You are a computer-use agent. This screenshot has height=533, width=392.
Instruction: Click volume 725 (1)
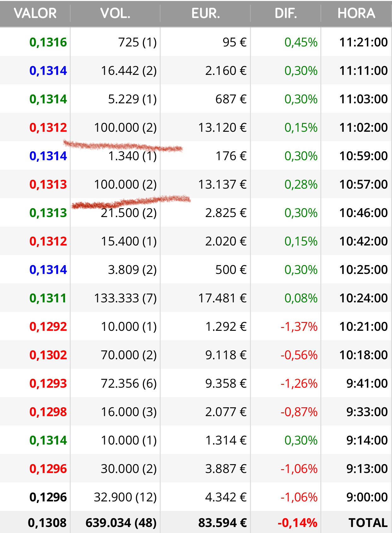(x=137, y=42)
